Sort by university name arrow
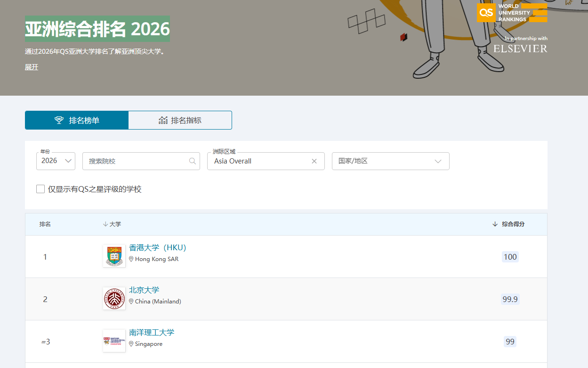This screenshot has height=368, width=588. pos(105,224)
